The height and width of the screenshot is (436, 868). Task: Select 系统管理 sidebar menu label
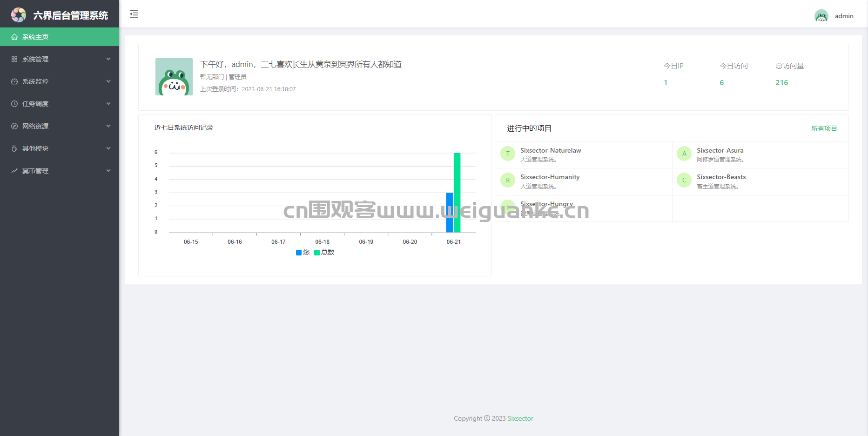coord(35,59)
